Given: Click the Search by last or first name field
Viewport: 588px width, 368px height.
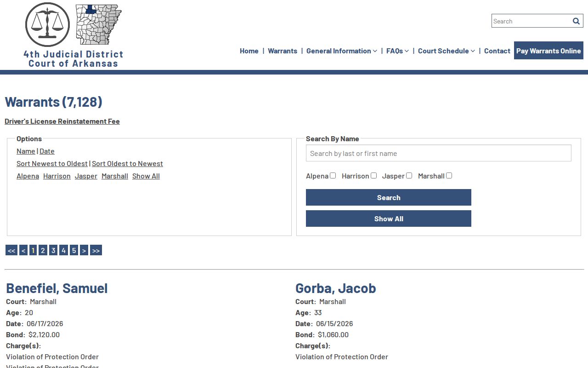Looking at the screenshot, I should click(439, 153).
